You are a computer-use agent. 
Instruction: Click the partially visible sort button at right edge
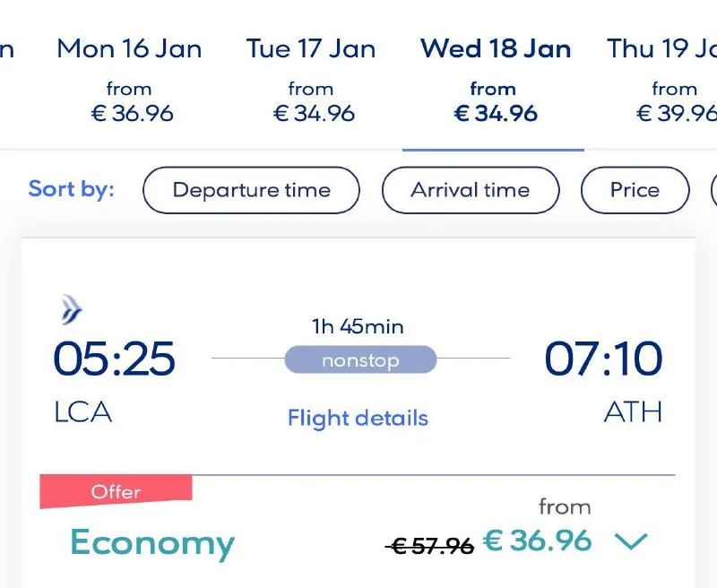pyautogui.click(x=713, y=190)
